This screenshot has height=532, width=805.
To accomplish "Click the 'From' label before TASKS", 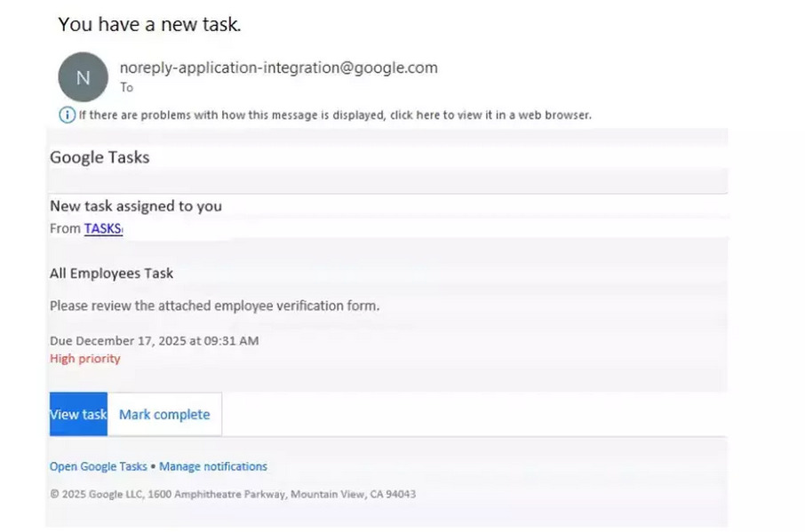I will click(65, 229).
